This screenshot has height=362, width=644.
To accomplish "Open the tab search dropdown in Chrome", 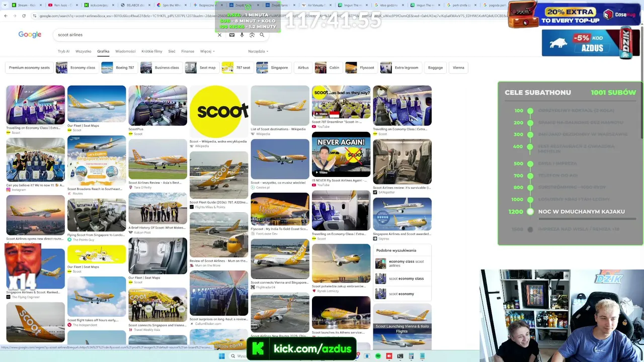I will (x=6, y=5).
